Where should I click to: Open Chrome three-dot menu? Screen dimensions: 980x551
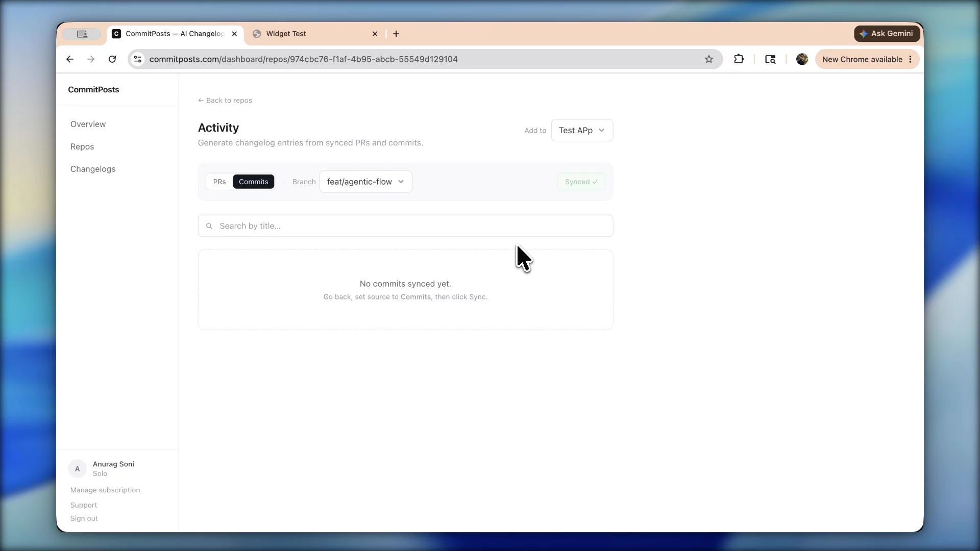[x=910, y=59]
